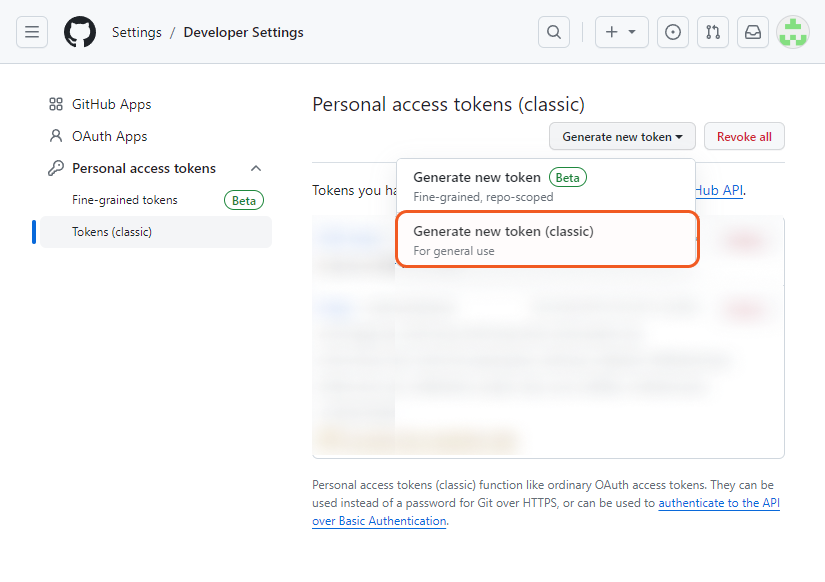Open pull requests icon in header
825x582 pixels.
713,32
